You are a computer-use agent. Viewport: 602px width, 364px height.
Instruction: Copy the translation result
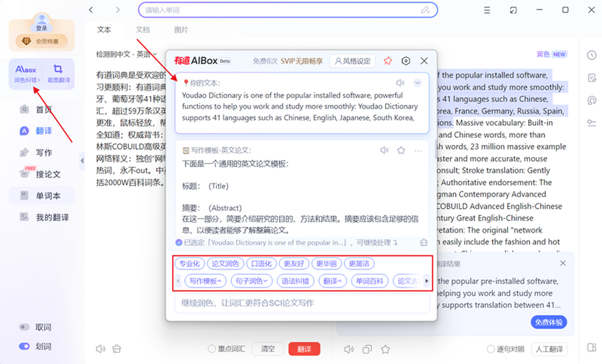click(x=367, y=349)
